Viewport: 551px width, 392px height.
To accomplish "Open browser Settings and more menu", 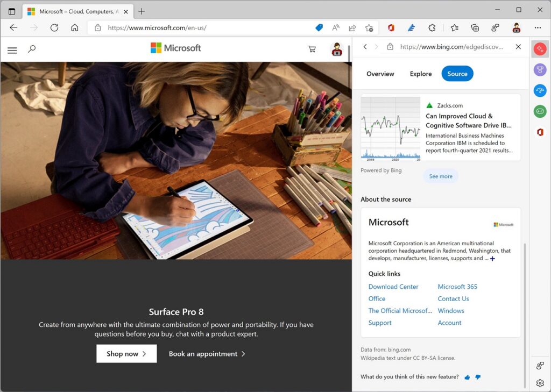I will 538,27.
